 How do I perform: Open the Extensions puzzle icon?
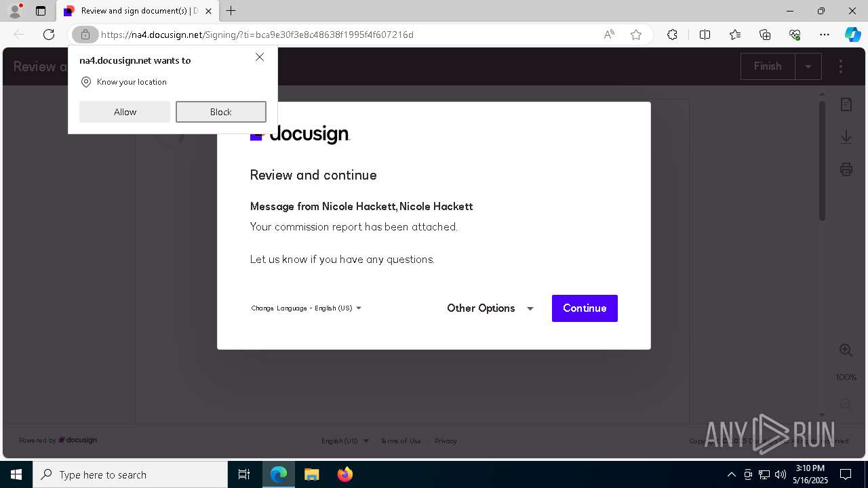click(672, 35)
